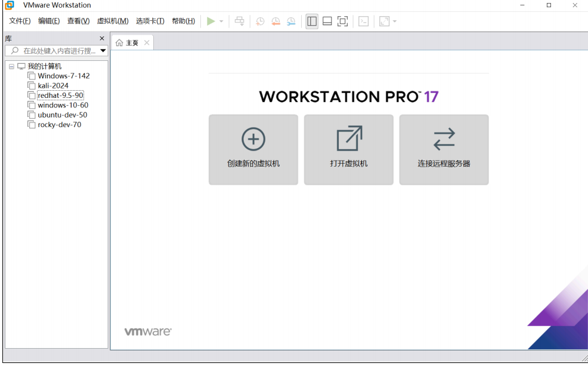The height and width of the screenshot is (366, 588).
Task: Open the 虚拟机(M) menu
Action: [x=113, y=21]
